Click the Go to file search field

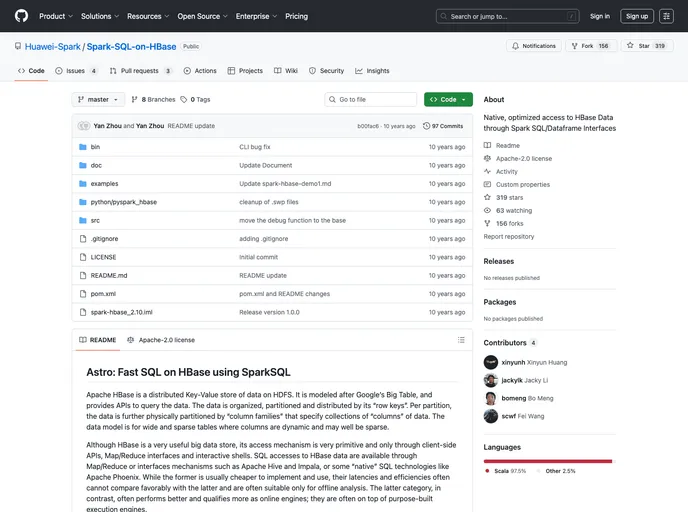[371, 100]
